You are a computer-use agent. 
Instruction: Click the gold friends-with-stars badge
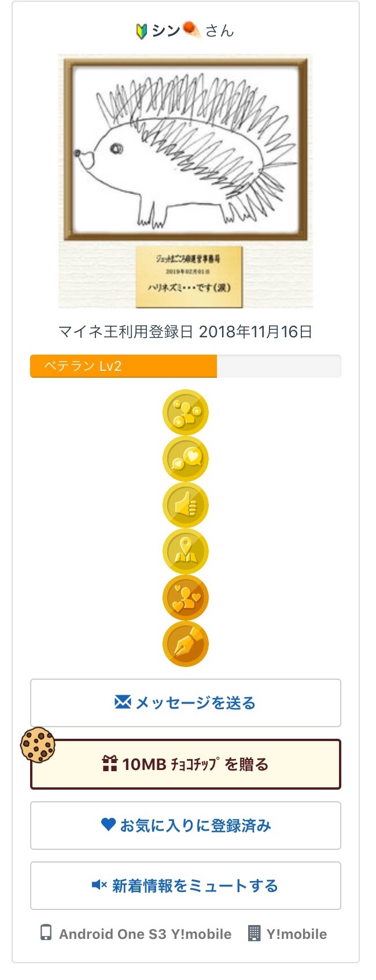185,412
